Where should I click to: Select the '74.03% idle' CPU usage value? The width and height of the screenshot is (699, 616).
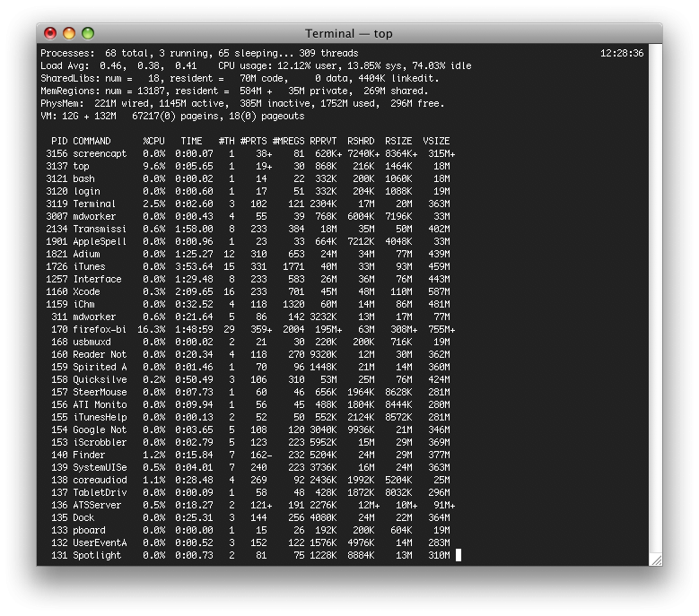tap(441, 66)
